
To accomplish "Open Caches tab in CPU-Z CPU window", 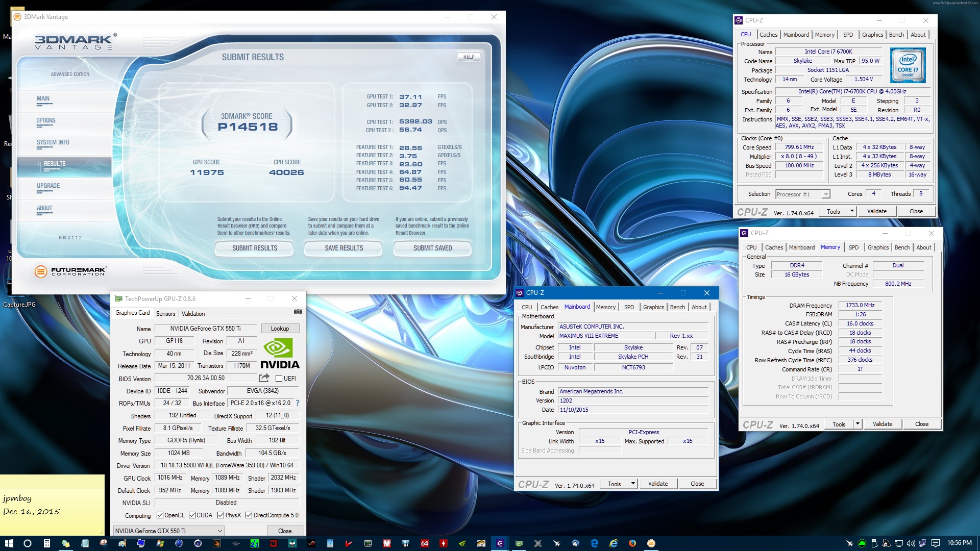I will [768, 35].
